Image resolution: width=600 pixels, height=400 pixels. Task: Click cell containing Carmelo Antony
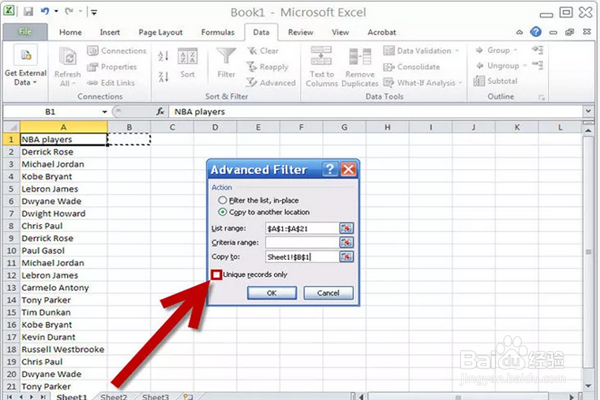(64, 288)
